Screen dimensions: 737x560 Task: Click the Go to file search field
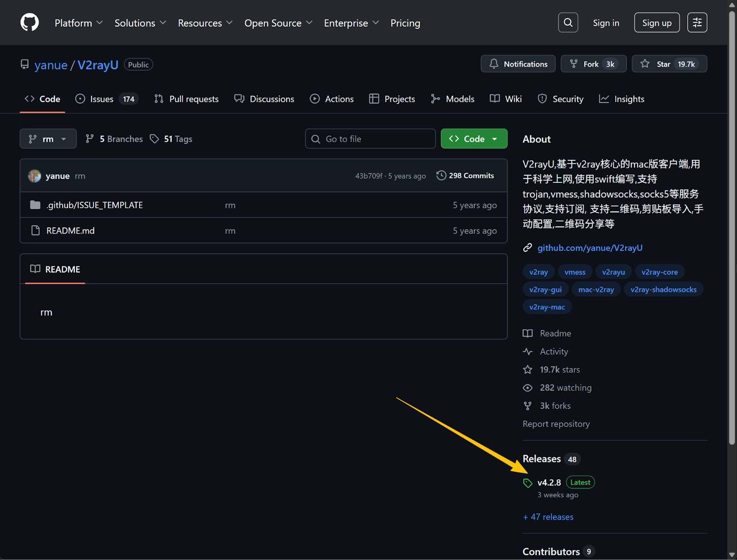coord(370,139)
